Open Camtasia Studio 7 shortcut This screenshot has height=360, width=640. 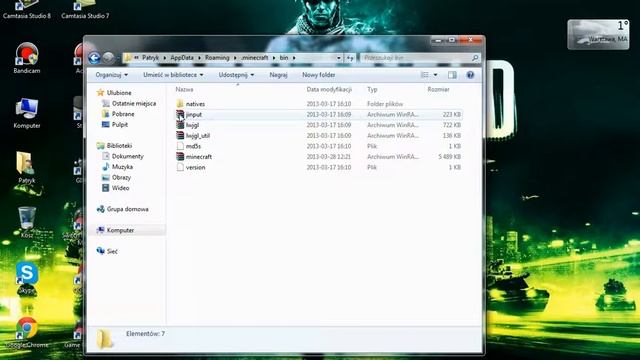coord(85,10)
